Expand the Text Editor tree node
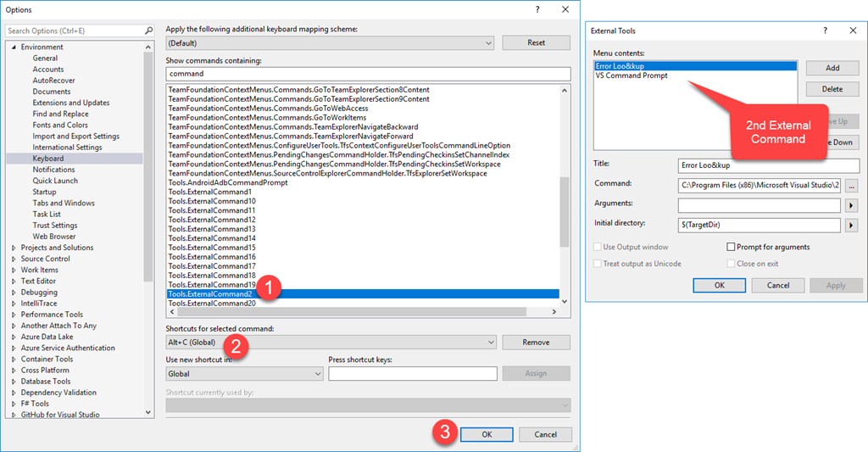 point(14,281)
